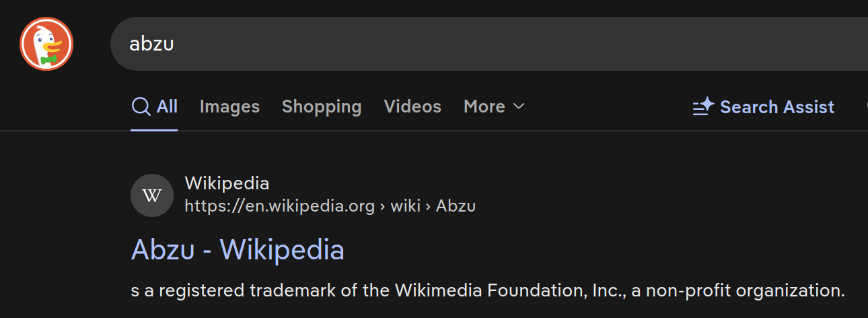Open the More search categories dropdown

(x=494, y=106)
